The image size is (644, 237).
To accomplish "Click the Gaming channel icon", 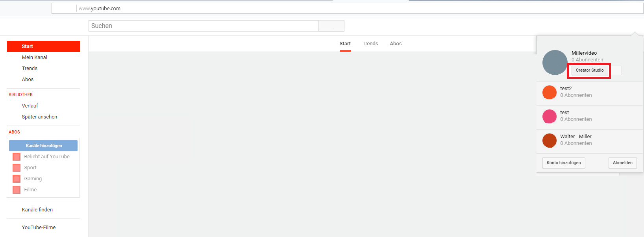I will pyautogui.click(x=17, y=179).
